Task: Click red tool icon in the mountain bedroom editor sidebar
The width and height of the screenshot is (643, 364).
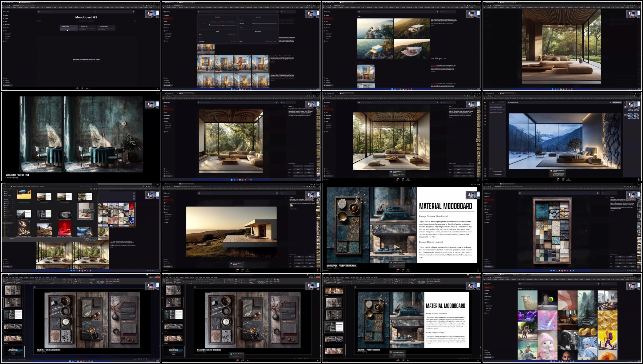Action: pyautogui.click(x=485, y=112)
